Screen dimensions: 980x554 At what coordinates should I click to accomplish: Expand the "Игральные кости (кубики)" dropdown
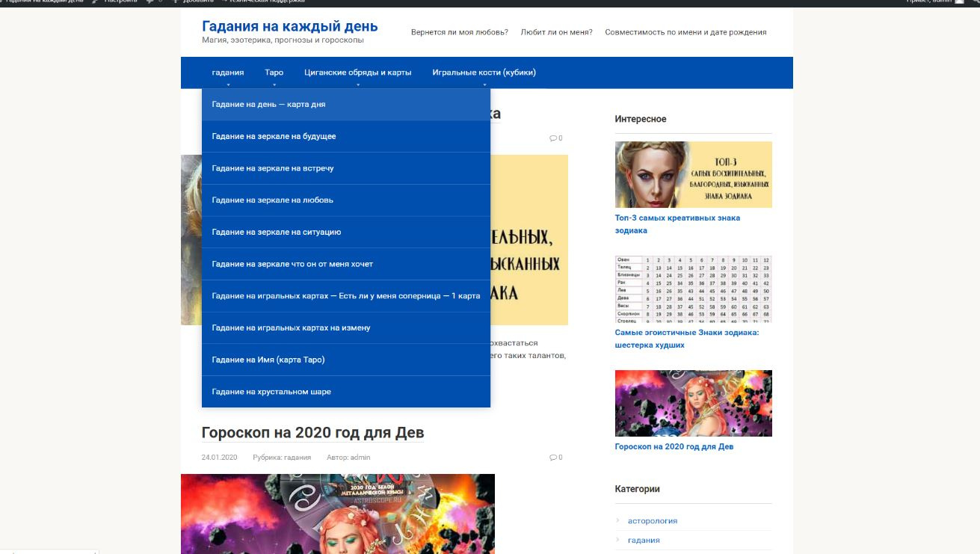pos(484,73)
